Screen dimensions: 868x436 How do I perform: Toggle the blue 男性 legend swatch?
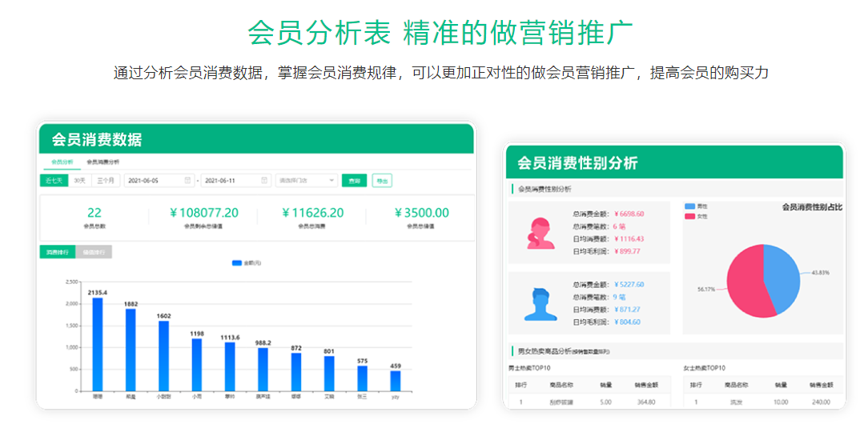[x=689, y=206]
